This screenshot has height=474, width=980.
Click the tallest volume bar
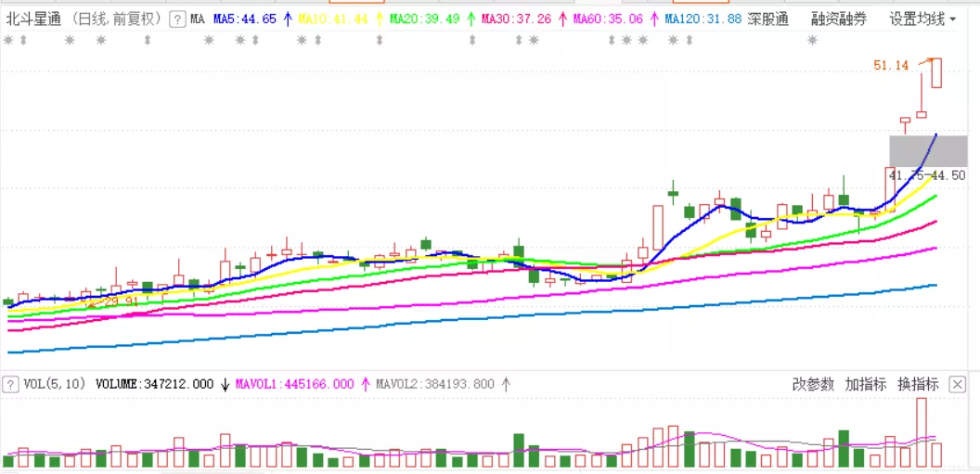coord(921,432)
